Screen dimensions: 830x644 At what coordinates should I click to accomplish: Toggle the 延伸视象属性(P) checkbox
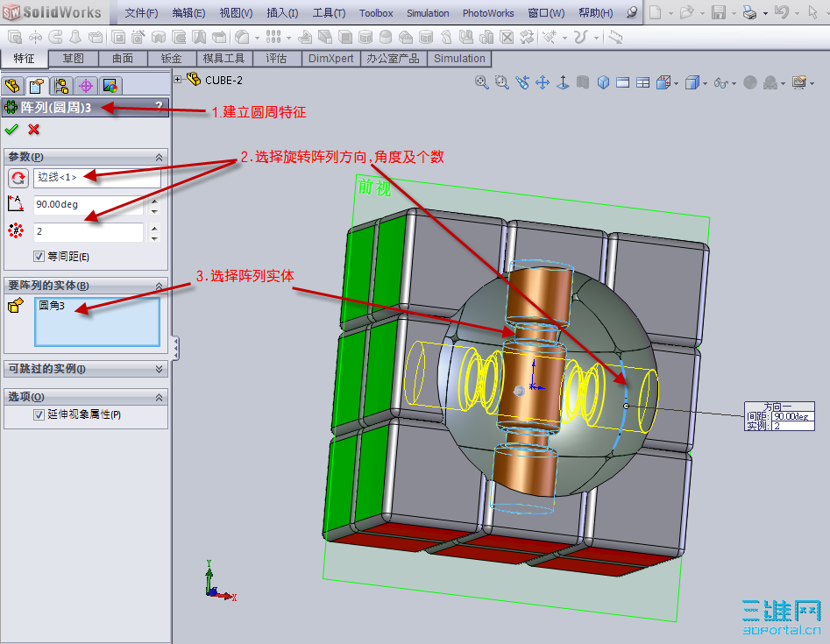(x=39, y=414)
